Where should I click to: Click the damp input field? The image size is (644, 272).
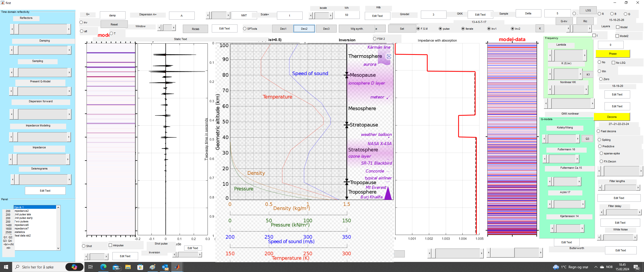pos(112,15)
